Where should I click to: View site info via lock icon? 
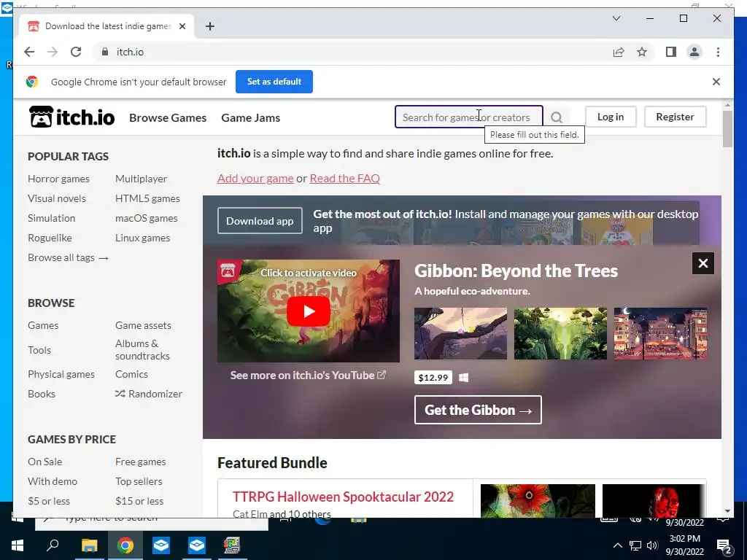105,52
